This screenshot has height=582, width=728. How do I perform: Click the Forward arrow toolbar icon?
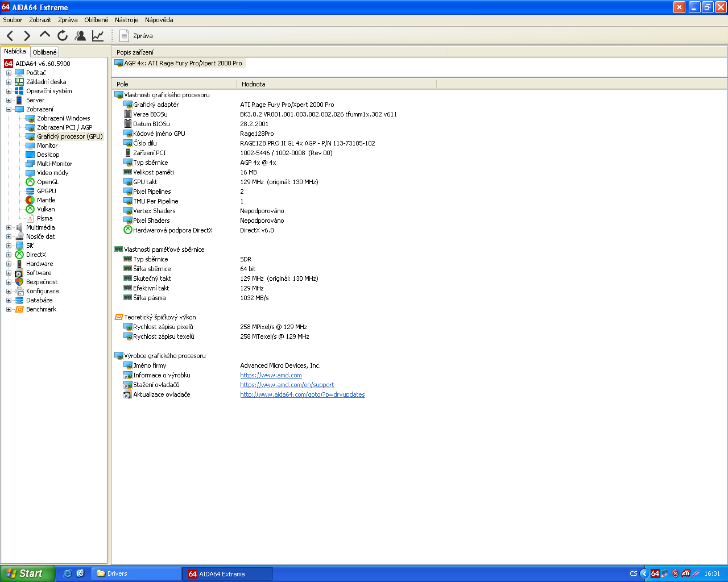coord(27,36)
